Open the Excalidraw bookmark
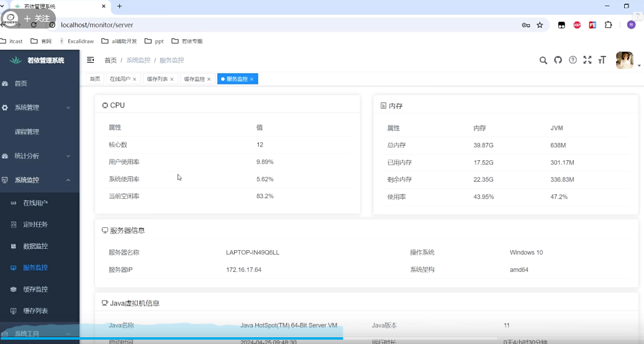Image resolution: width=644 pixels, height=344 pixels. [77, 41]
